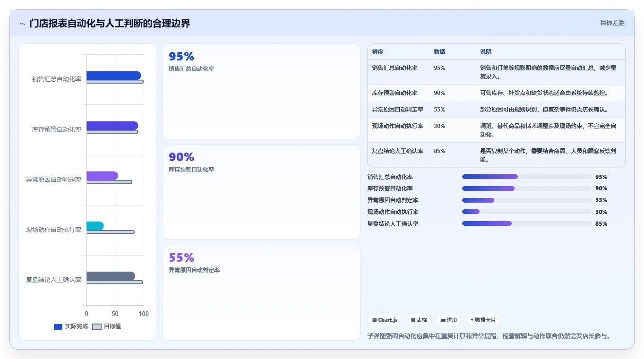Click the gray 复盘结论人工确认率 actual bar

tap(111, 276)
